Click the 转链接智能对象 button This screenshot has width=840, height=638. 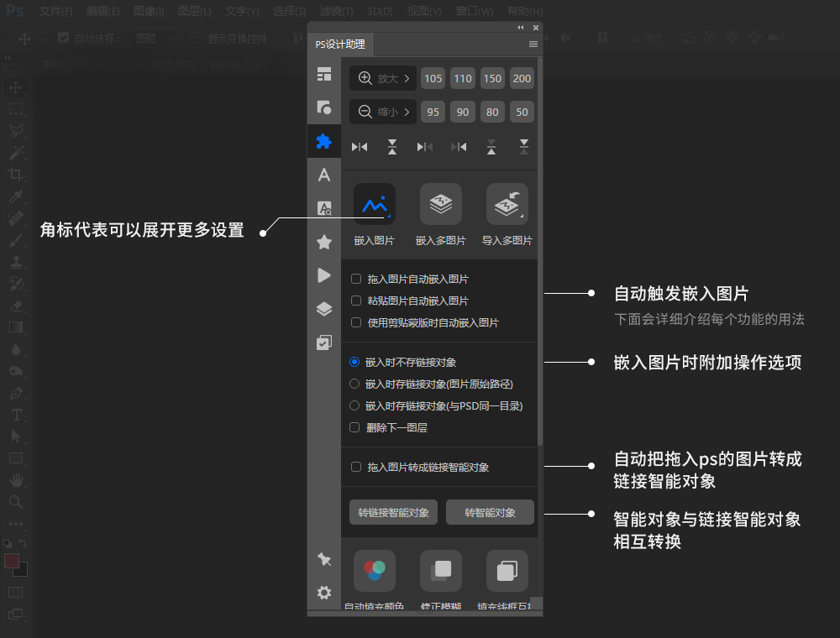[x=393, y=512]
